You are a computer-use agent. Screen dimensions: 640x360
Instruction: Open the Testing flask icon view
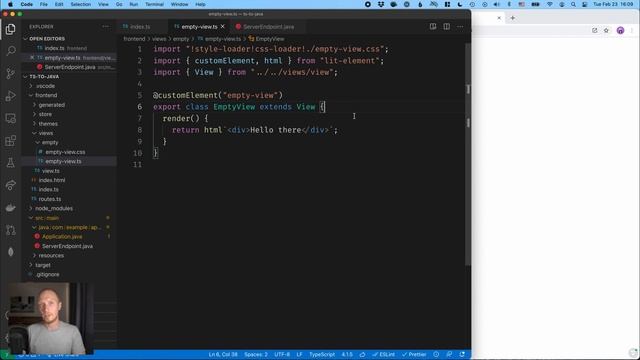(11, 163)
